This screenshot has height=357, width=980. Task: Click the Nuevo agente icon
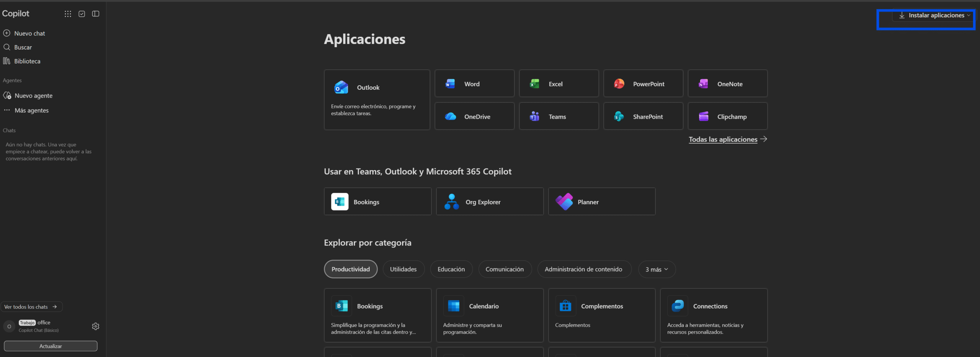click(x=7, y=95)
